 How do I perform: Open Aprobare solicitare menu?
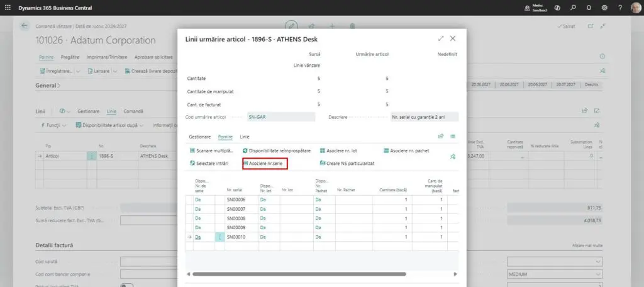coord(153,57)
